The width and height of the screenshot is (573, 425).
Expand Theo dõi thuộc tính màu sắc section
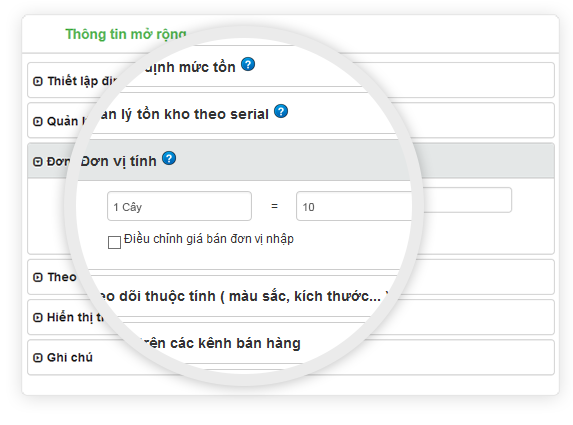pyautogui.click(x=291, y=277)
